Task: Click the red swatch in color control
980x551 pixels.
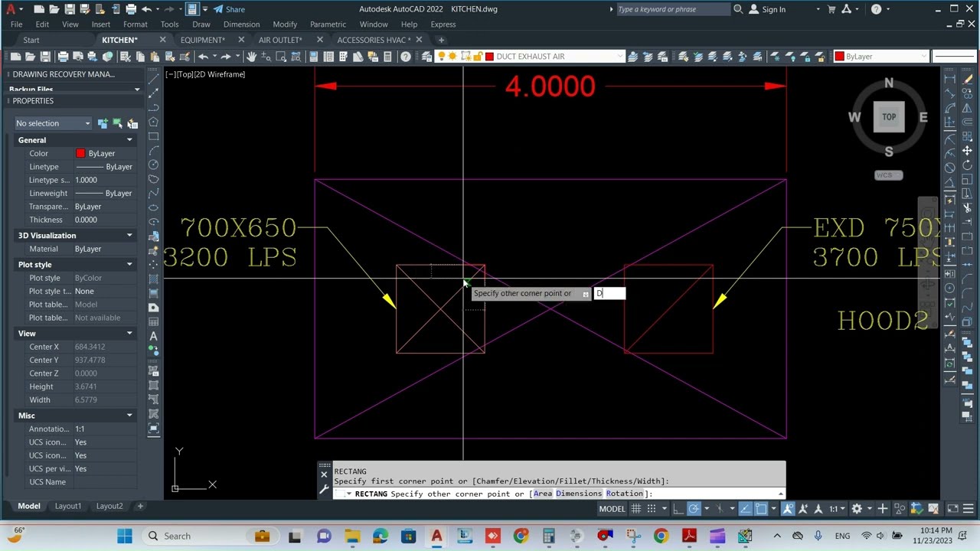Action: (840, 57)
